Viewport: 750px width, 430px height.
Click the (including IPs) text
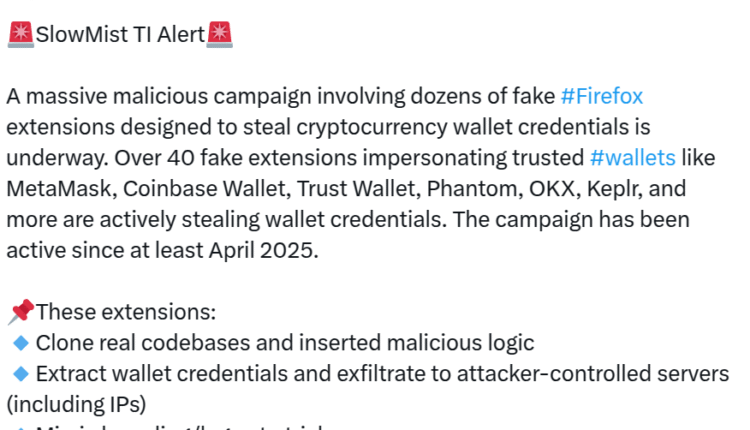coord(76,404)
